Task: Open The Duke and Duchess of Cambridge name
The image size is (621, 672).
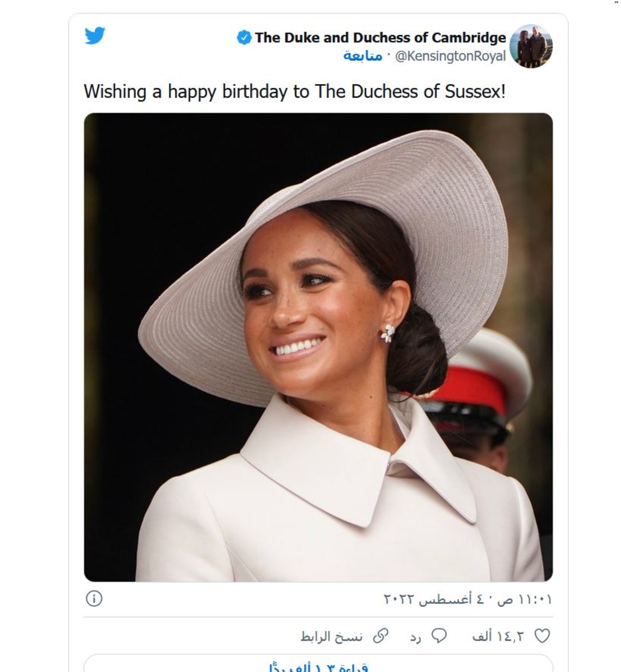Action: click(380, 38)
